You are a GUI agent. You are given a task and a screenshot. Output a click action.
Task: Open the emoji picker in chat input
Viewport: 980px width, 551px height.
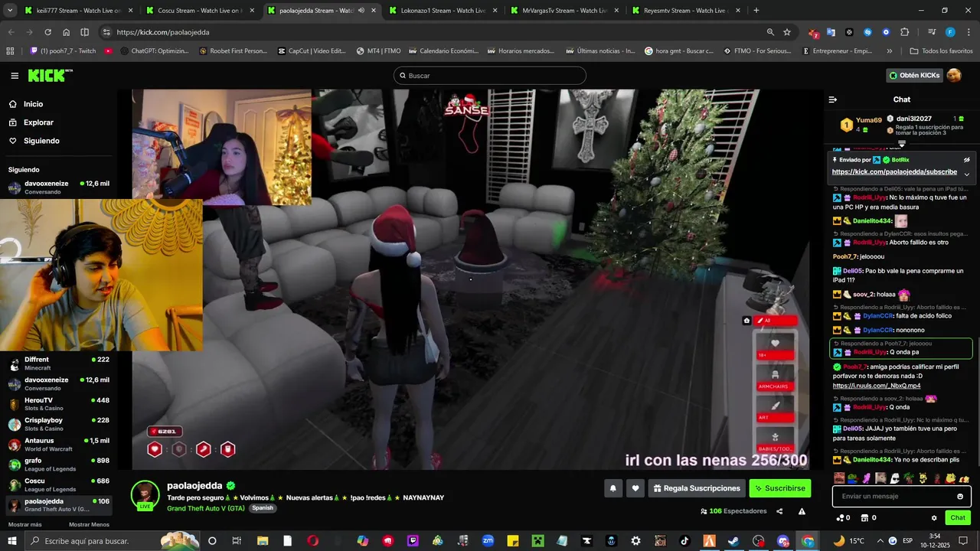[x=960, y=496]
